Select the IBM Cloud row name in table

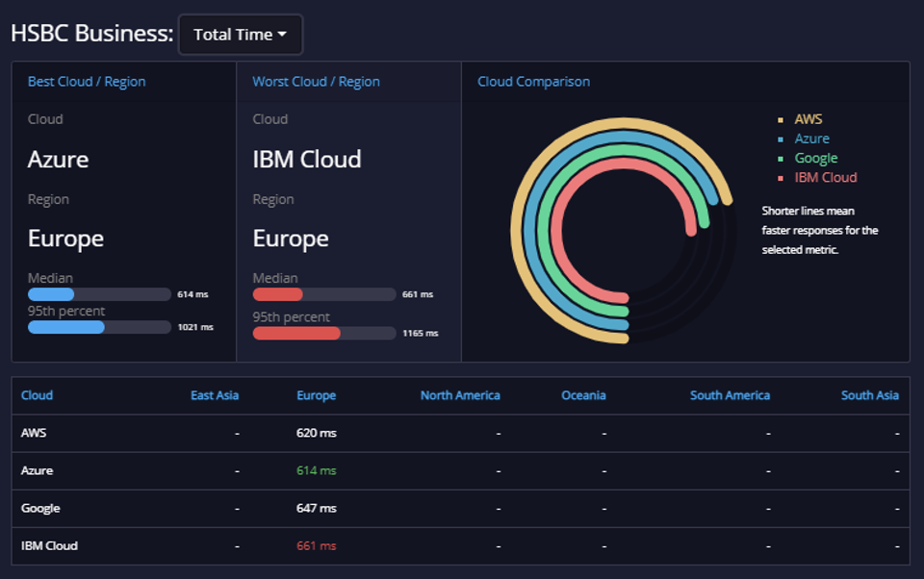pyautogui.click(x=49, y=546)
